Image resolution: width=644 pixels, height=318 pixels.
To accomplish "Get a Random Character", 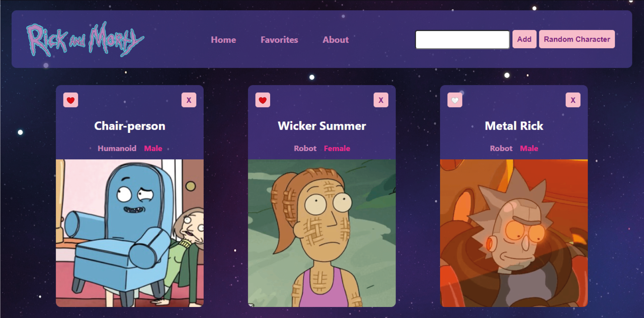I will (577, 39).
